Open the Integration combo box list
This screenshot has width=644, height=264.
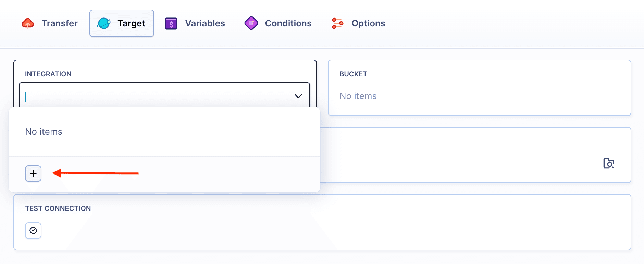[154, 96]
